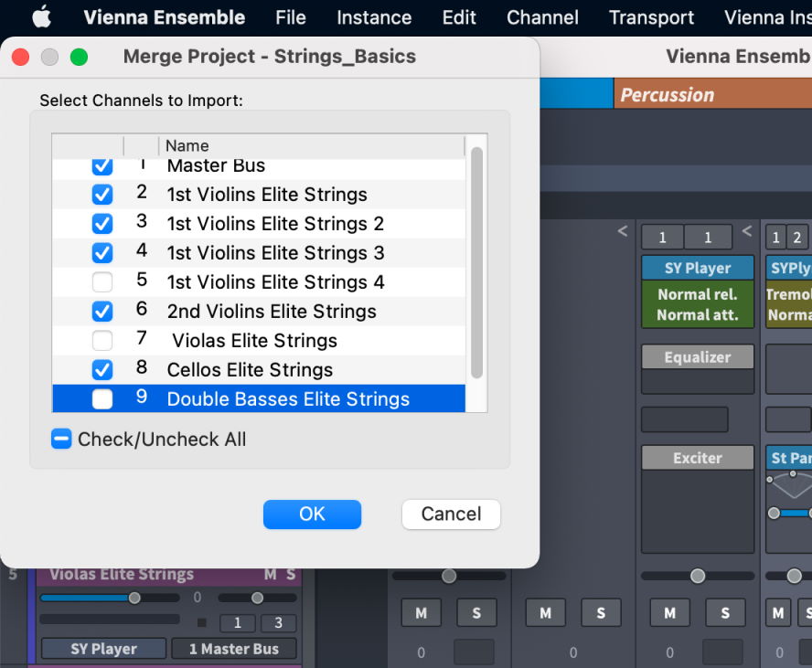Uncheck the Cellos Elite Strings checkbox
812x668 pixels.
click(102, 369)
